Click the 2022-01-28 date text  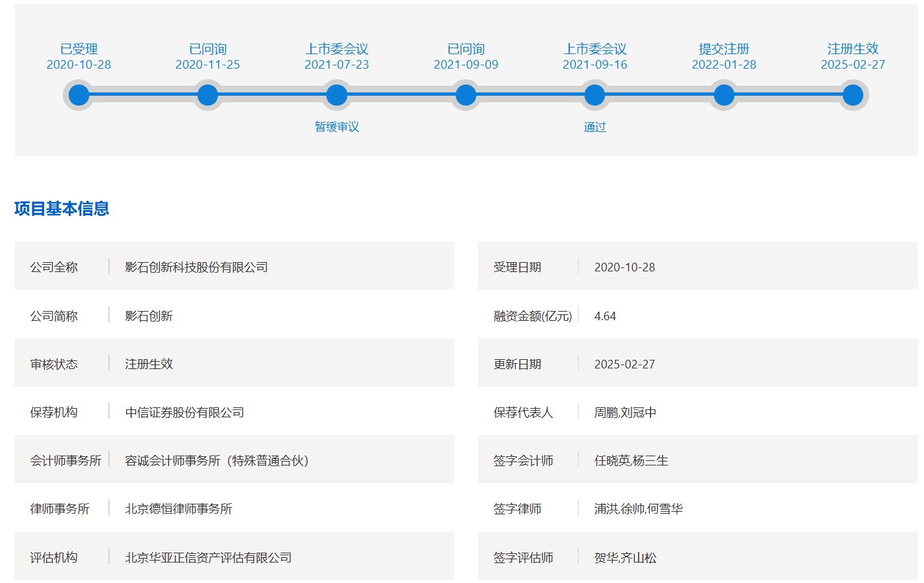coord(724,65)
